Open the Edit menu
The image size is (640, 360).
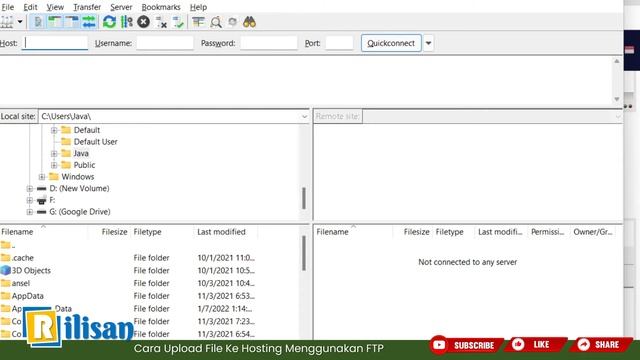[x=30, y=7]
